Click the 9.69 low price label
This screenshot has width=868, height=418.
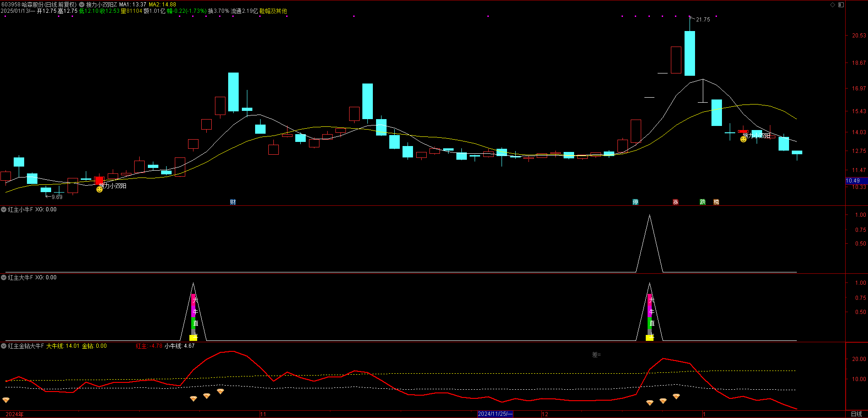(x=57, y=197)
